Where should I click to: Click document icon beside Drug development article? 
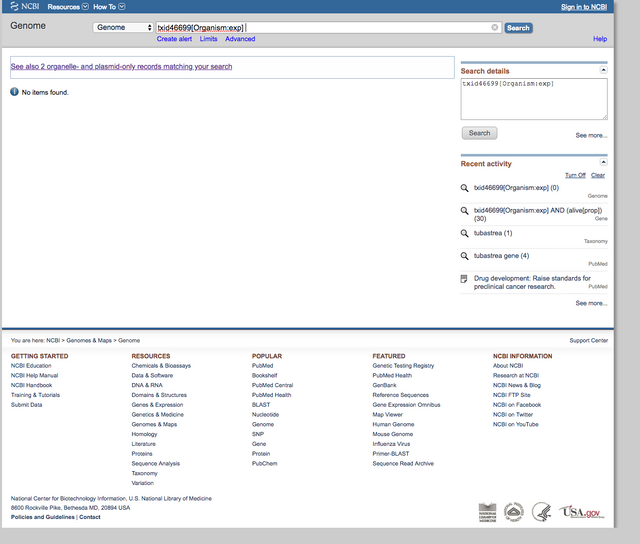pos(464,279)
